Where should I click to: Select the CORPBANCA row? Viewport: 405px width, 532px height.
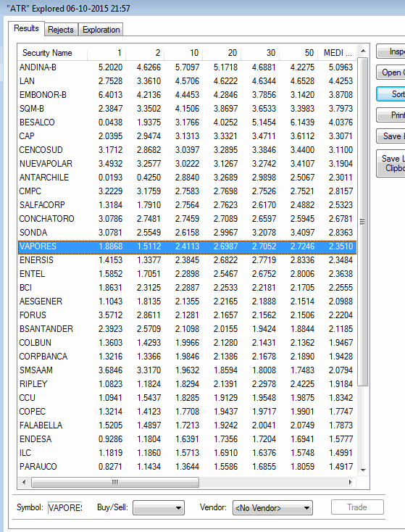point(187,357)
